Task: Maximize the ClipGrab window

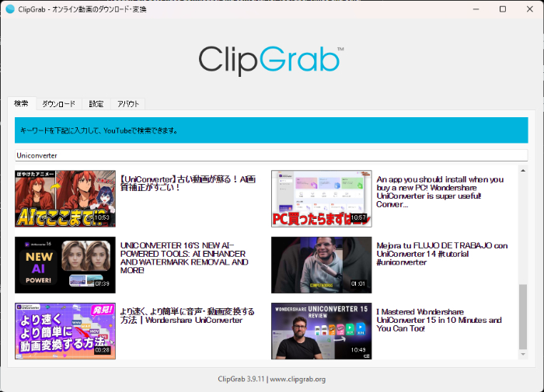Action: click(x=503, y=9)
